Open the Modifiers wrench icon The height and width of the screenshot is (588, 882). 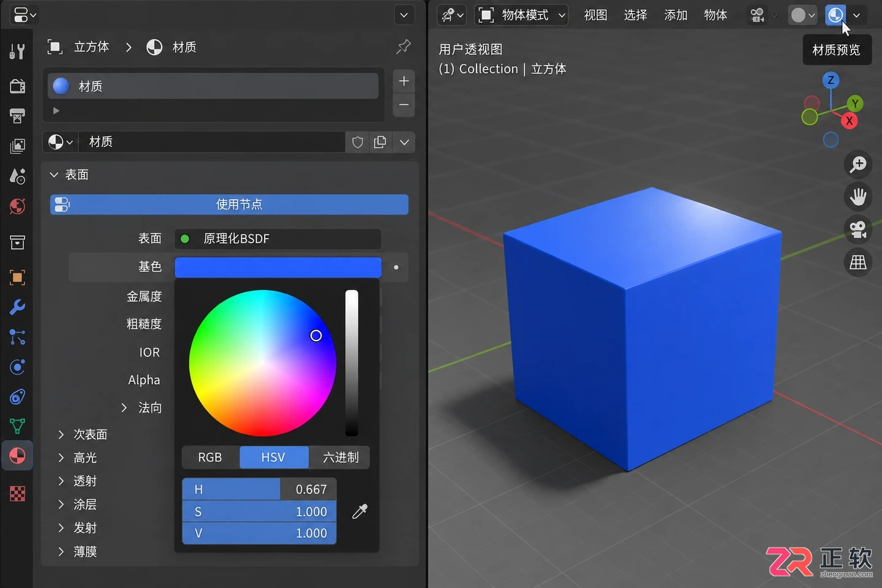point(17,307)
